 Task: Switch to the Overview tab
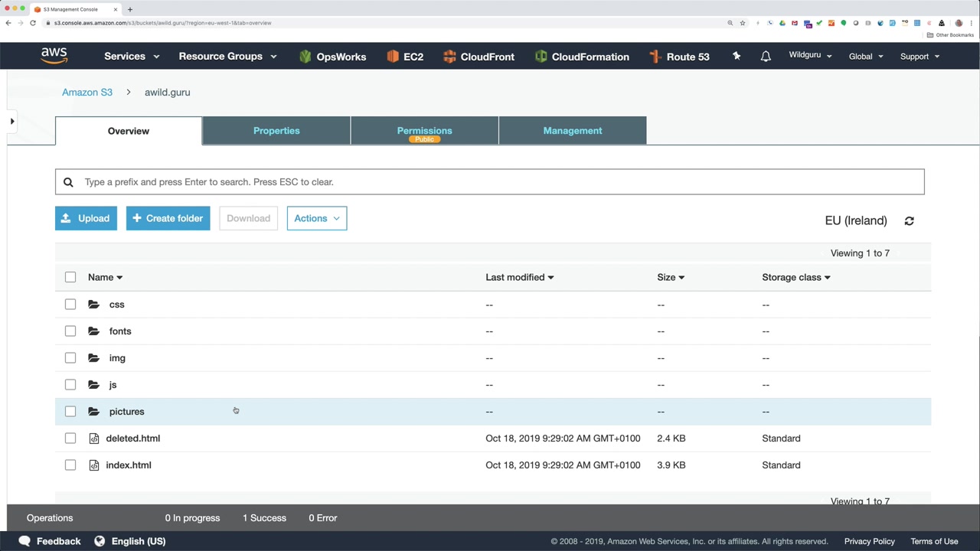point(129,131)
